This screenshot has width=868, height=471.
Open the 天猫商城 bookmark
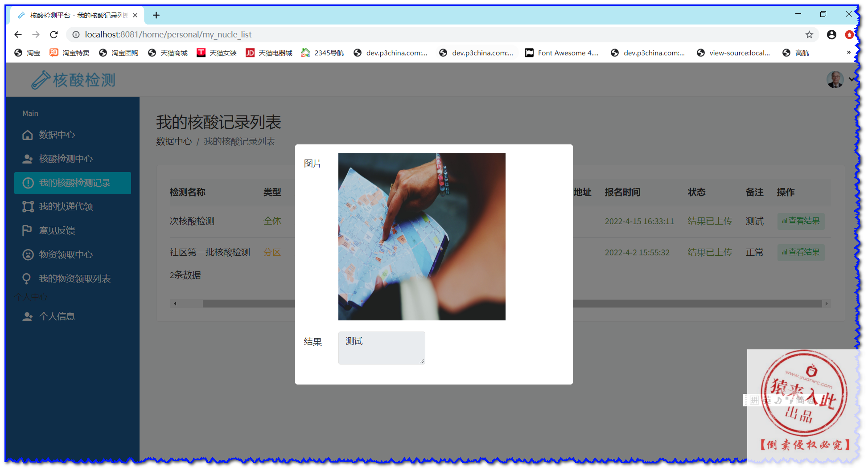168,53
